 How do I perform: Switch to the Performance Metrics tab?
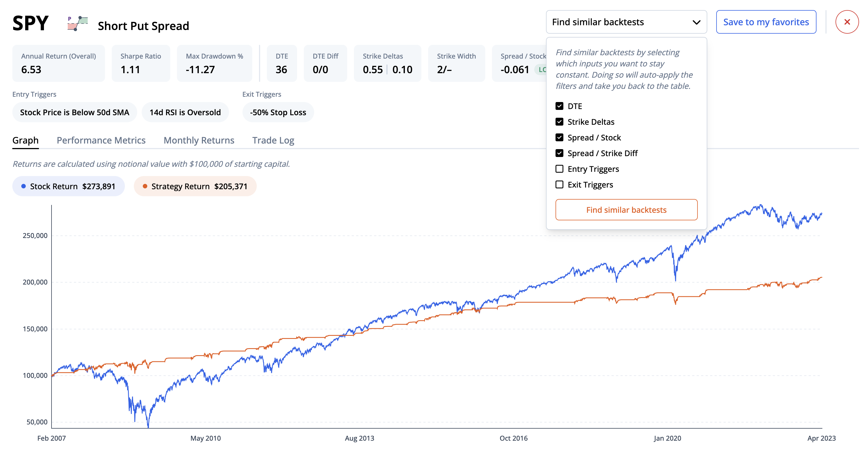click(101, 140)
